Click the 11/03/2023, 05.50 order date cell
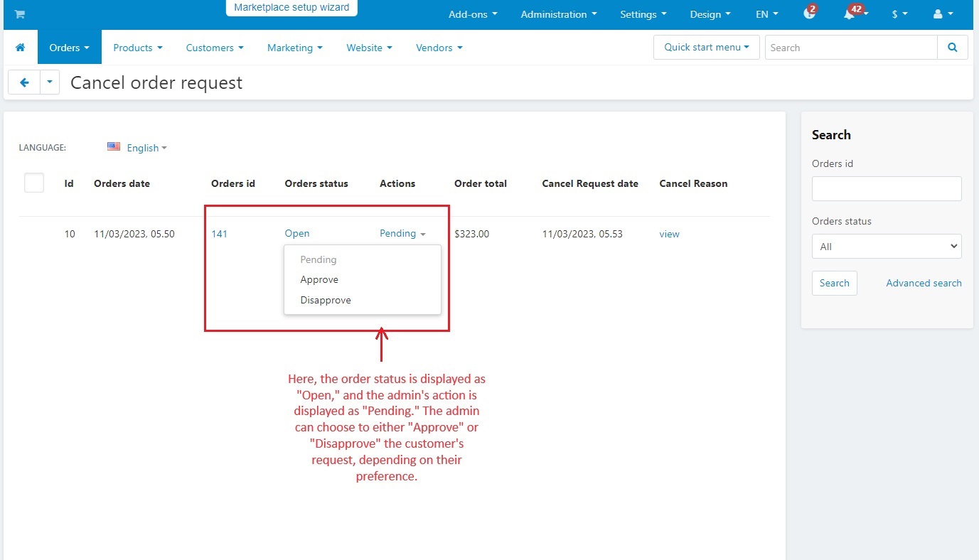This screenshot has width=979, height=560. 134,234
